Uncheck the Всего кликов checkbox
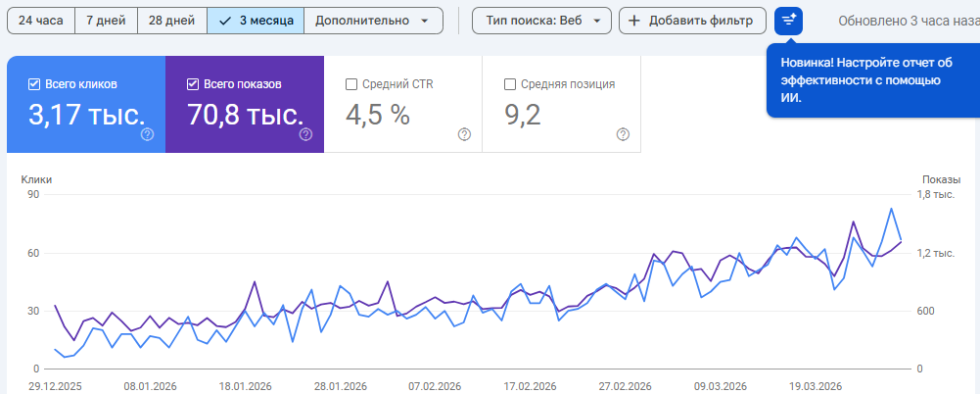980x394 pixels. (x=34, y=84)
